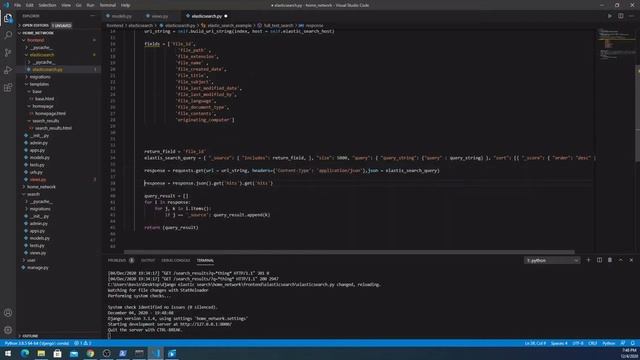Click the Python interpreter in status bar
This screenshot has height=360, width=640.
coord(37,343)
